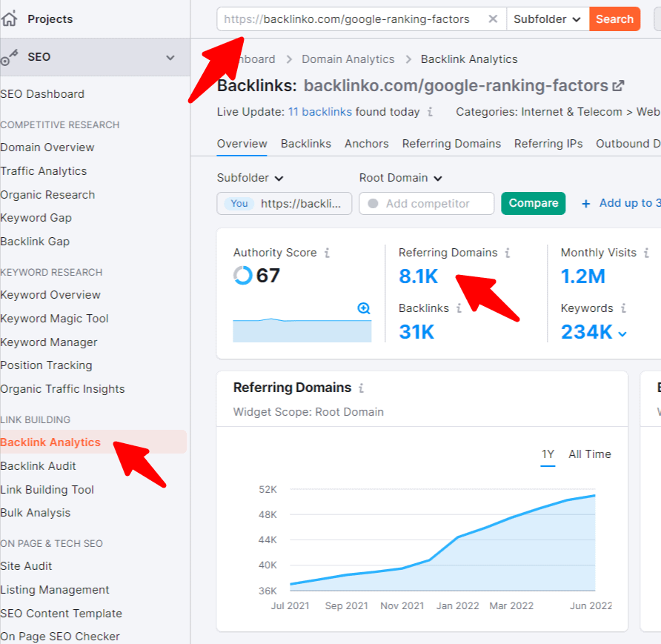Click the home icon next to Projects
This screenshot has width=661, height=644.
10,19
